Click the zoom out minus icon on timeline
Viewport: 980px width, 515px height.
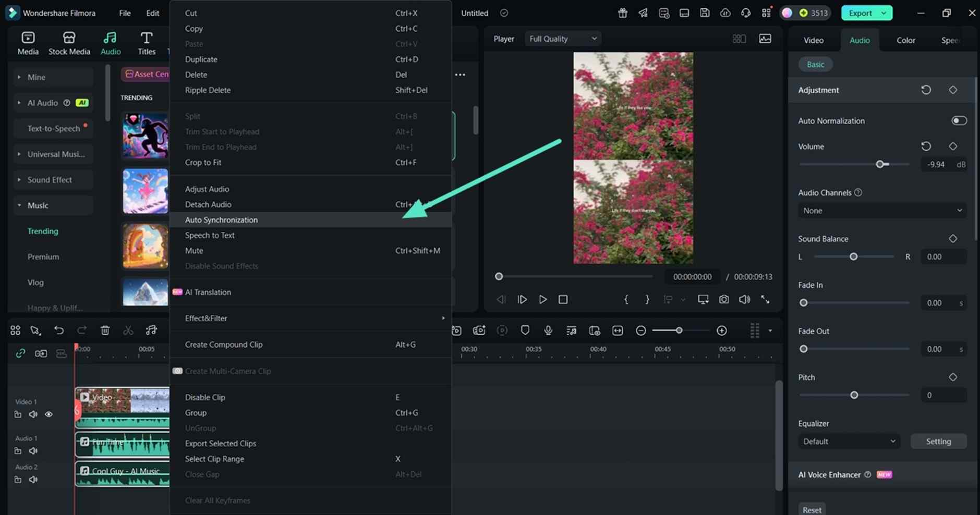[x=641, y=330]
